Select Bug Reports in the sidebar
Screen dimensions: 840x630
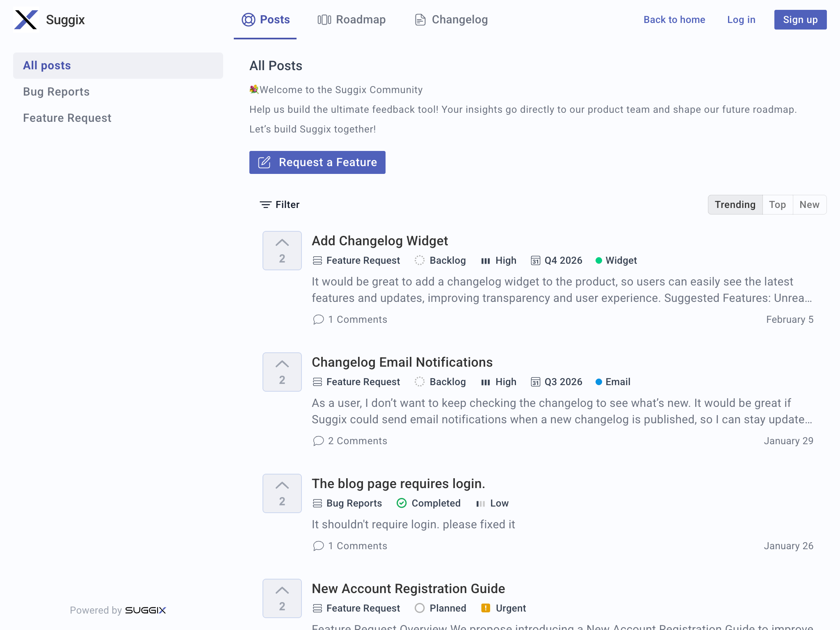(56, 92)
